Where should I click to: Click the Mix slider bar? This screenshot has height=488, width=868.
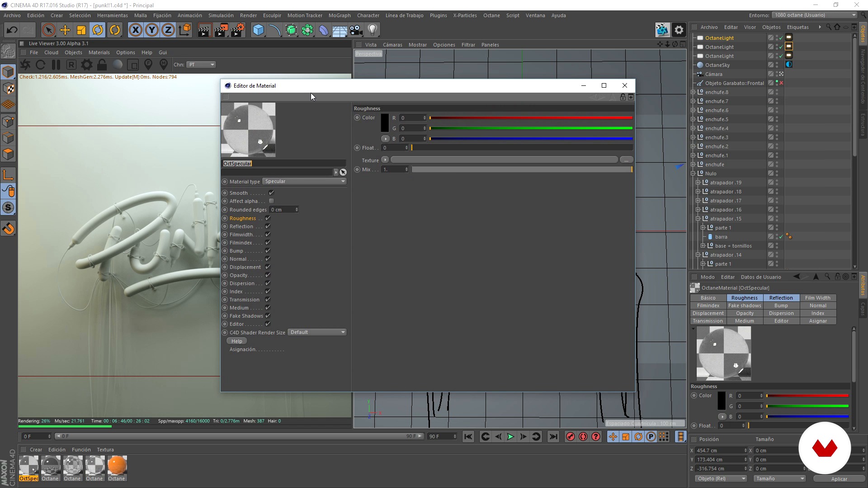click(x=522, y=169)
